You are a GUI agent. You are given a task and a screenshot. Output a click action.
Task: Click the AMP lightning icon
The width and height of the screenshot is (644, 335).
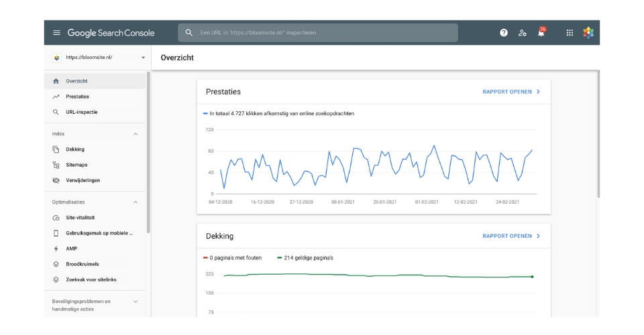coord(56,249)
